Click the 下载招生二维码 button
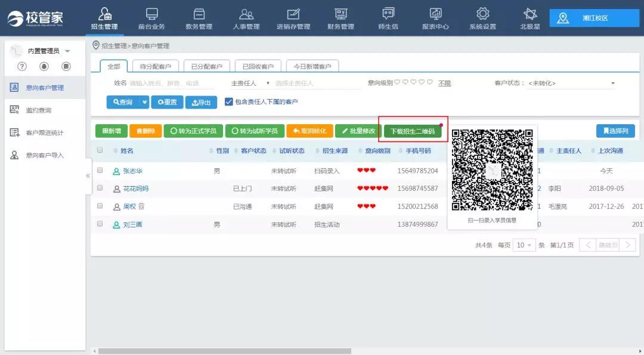 tap(412, 131)
